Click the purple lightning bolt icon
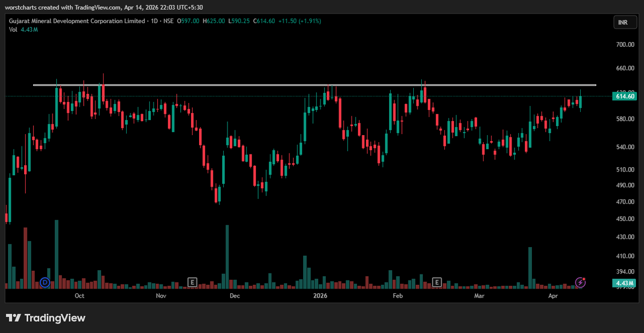 (581, 282)
